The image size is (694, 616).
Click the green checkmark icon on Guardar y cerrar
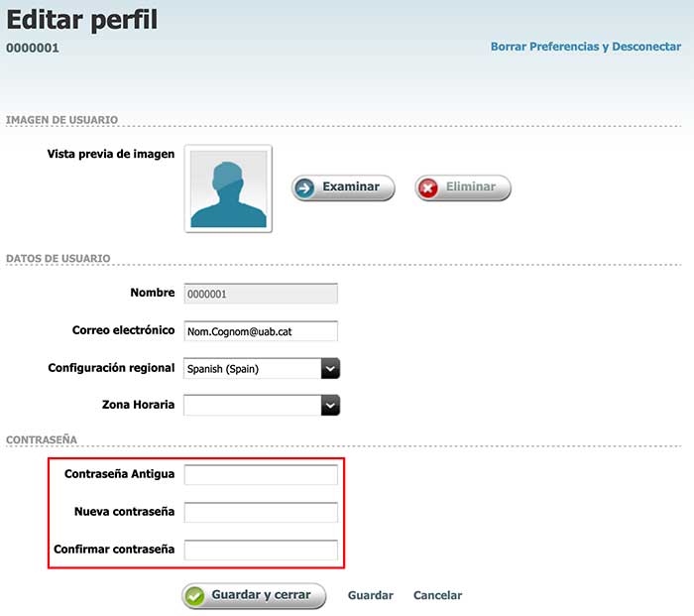(195, 596)
